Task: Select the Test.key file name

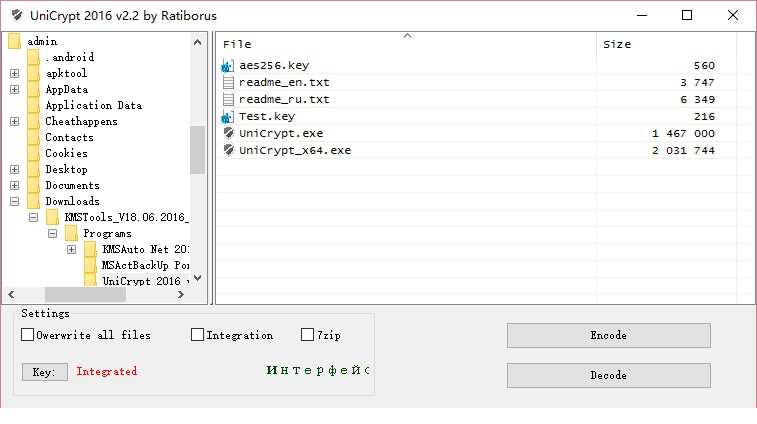Action: pyautogui.click(x=266, y=116)
